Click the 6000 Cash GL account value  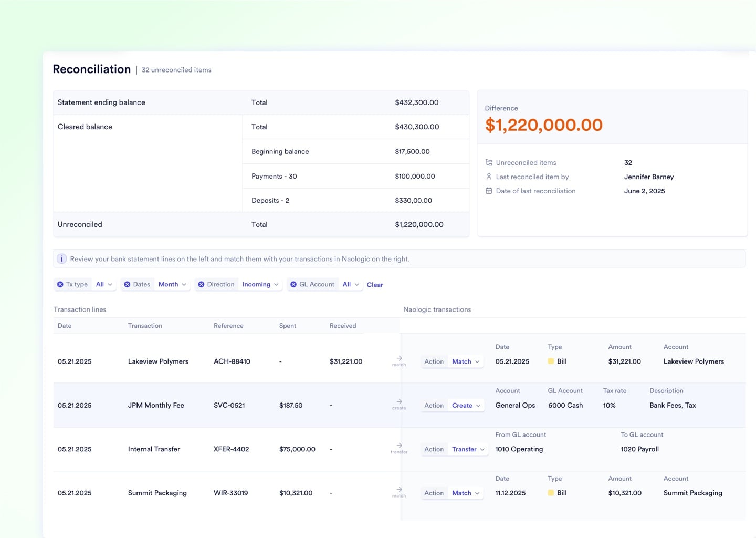tap(565, 405)
